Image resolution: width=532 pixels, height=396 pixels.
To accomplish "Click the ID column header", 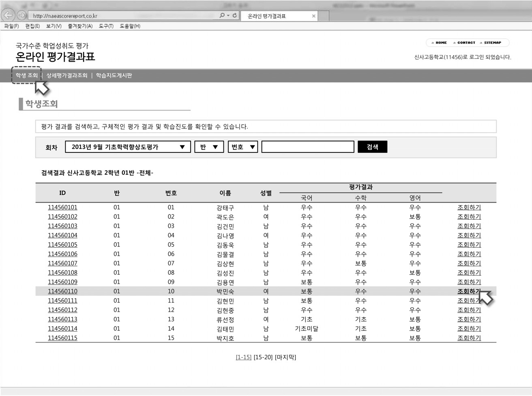I will coord(62,193).
